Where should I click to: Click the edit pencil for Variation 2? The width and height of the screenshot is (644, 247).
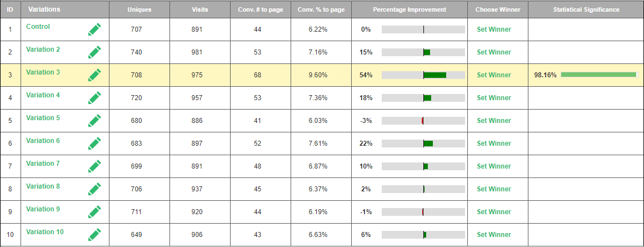[x=94, y=52]
